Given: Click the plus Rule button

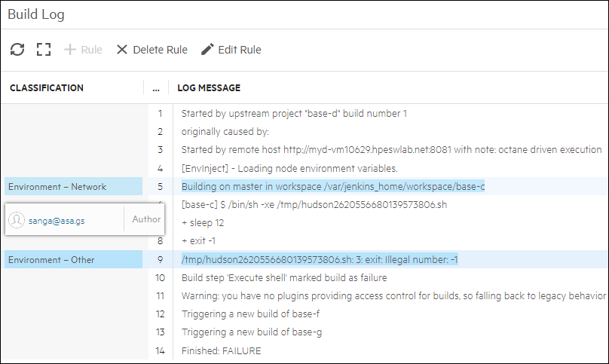Looking at the screenshot, I should tap(83, 50).
